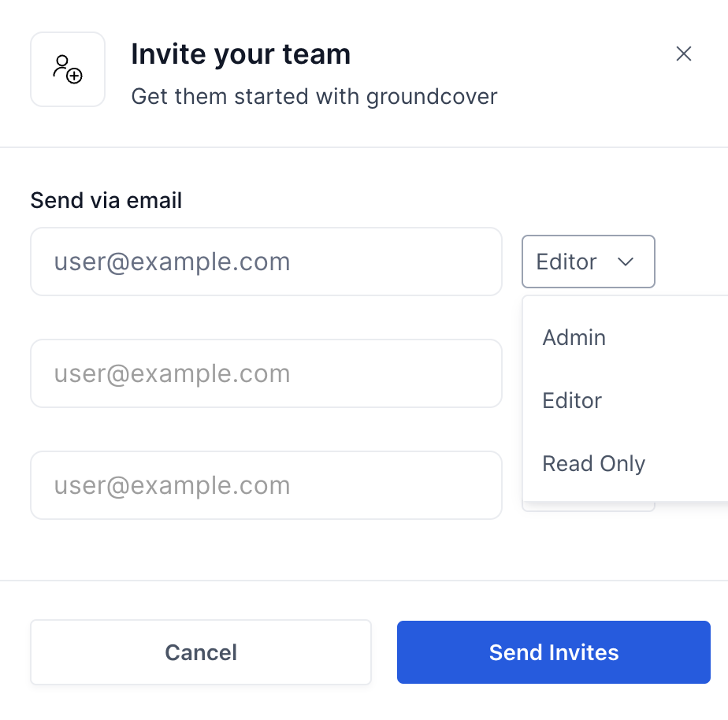Click the Send Invites button
Screen dimensions: 728x720
[553, 652]
